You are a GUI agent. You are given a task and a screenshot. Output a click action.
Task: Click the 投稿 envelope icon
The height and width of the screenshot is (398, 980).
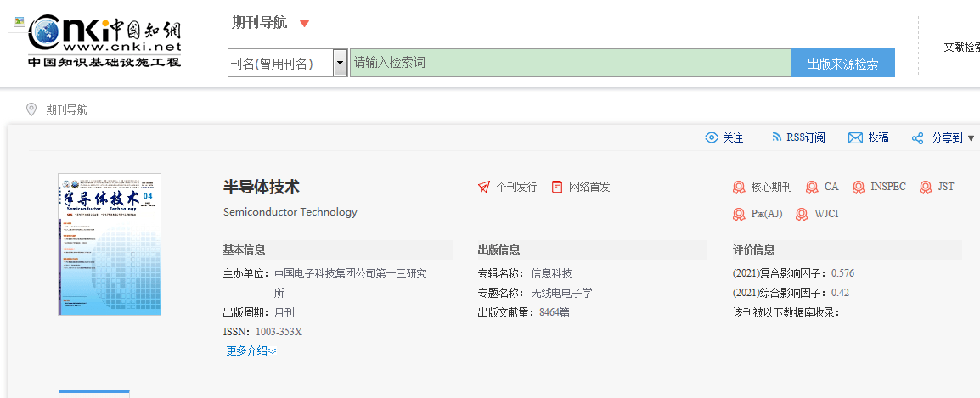(x=855, y=138)
